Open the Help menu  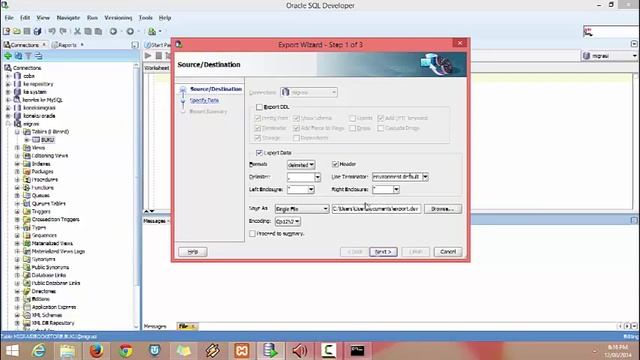click(x=165, y=18)
